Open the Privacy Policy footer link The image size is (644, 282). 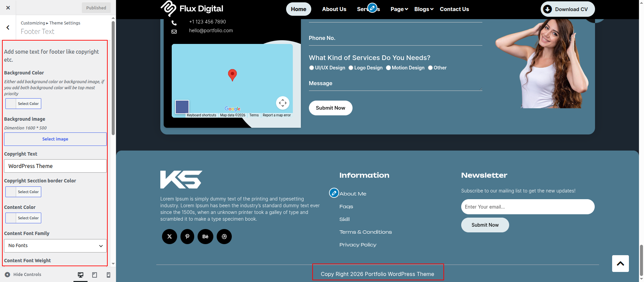click(358, 245)
